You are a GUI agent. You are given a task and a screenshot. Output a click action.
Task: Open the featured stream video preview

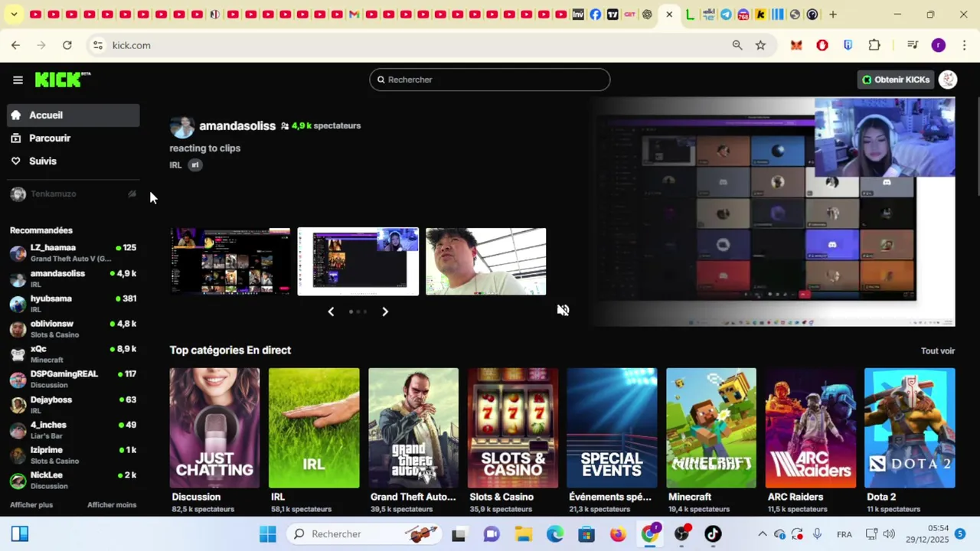(775, 211)
